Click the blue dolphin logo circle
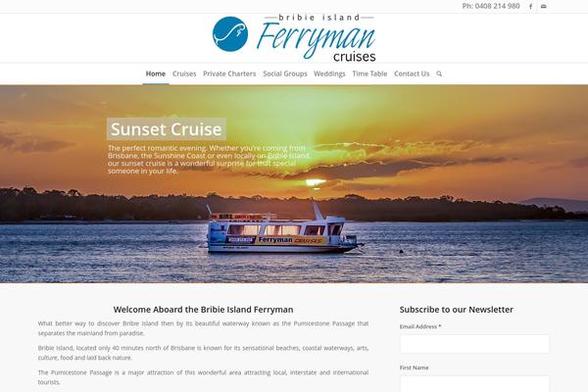The width and height of the screenshot is (588, 392). pyautogui.click(x=230, y=33)
